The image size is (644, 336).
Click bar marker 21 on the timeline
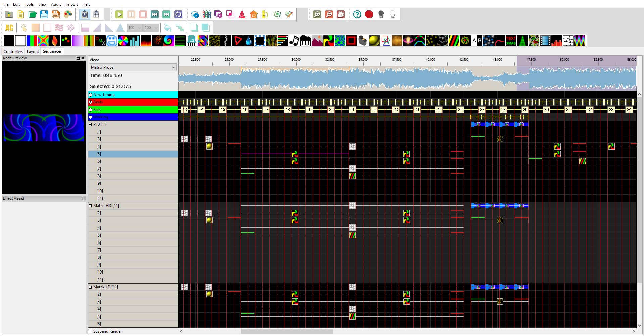352,110
